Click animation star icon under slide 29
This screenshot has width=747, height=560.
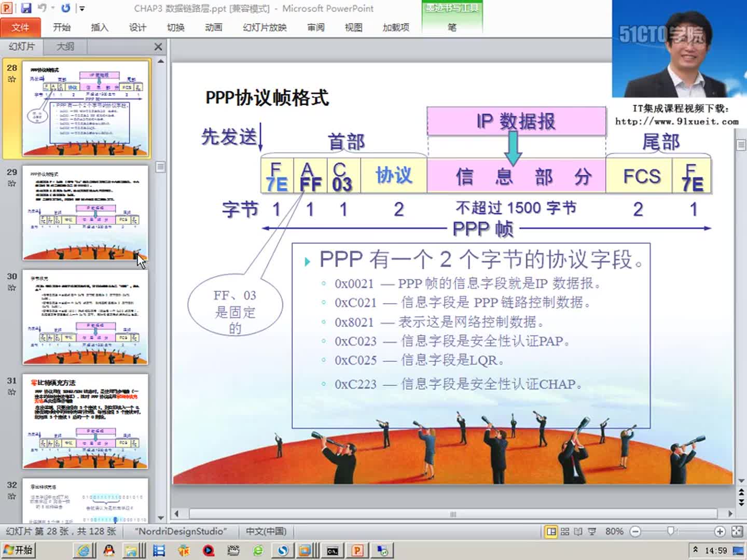12,183
